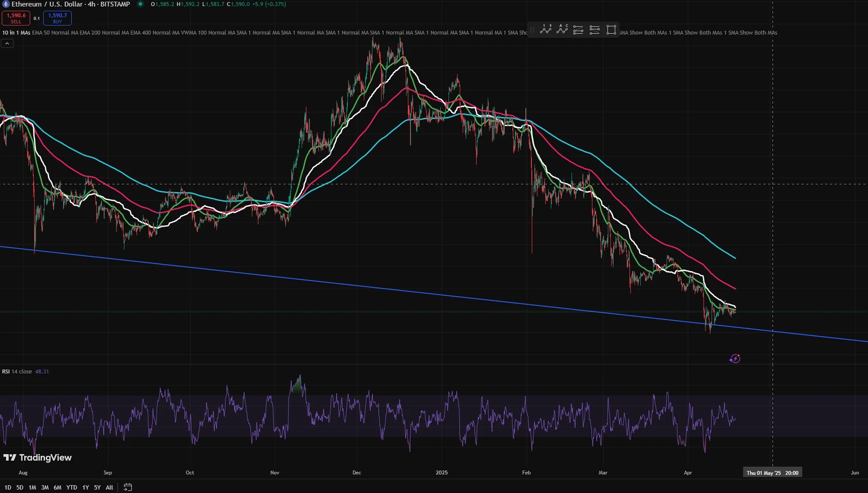Viewport: 868px width, 493px height.
Task: Open Ethereum / U.S. Dollar symbol search
Action: tap(71, 4)
